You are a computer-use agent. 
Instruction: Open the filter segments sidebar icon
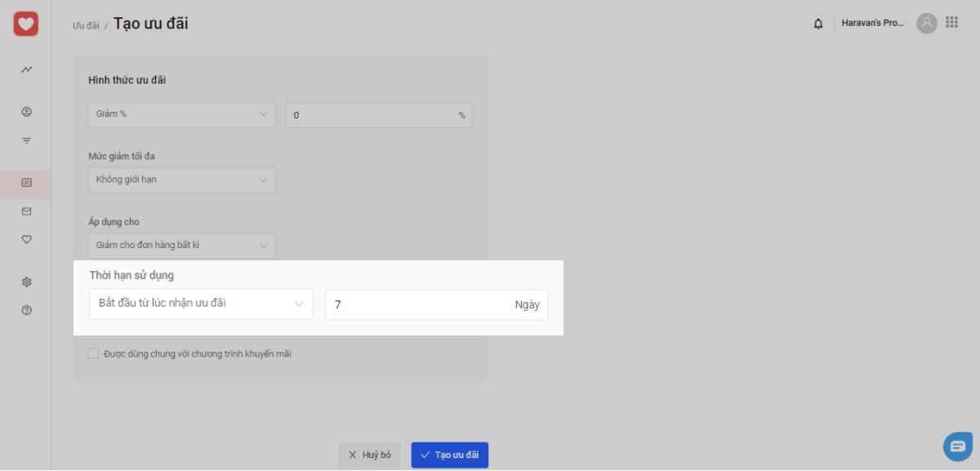pyautogui.click(x=26, y=140)
